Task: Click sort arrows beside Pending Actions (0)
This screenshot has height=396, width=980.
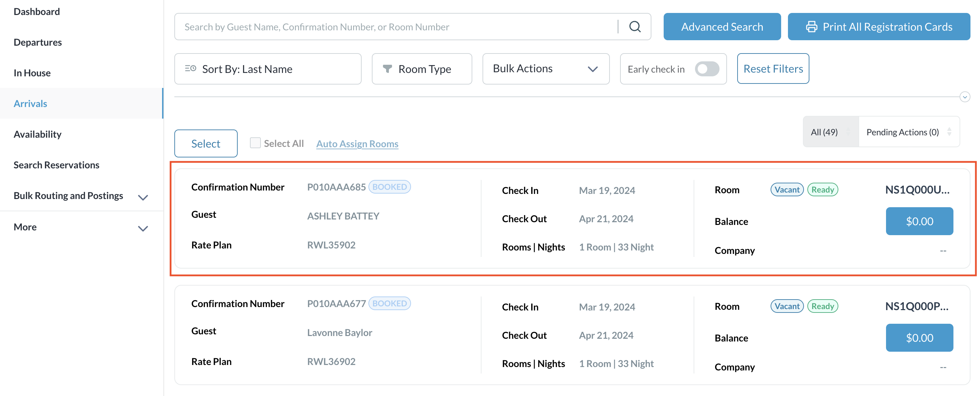Action: click(949, 132)
